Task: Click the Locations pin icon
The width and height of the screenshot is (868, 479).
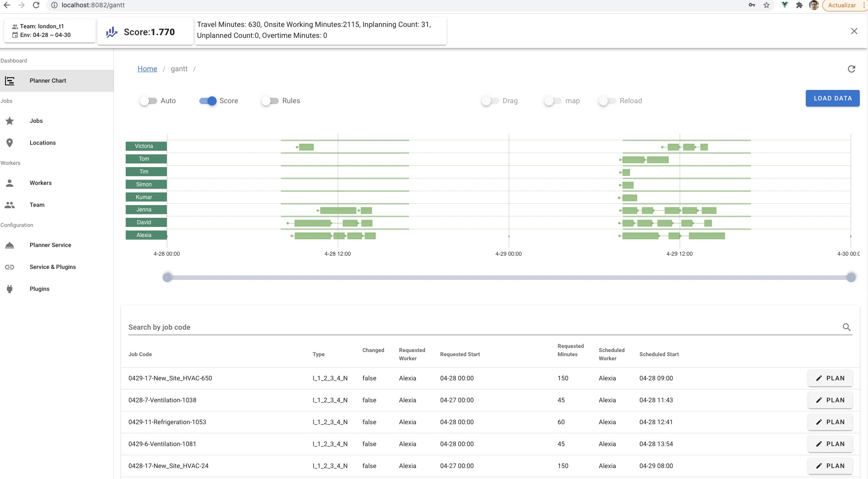Action: (x=10, y=142)
